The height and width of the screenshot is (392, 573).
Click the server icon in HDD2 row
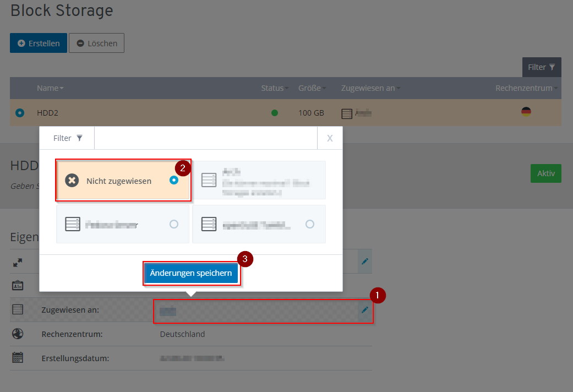tap(347, 114)
